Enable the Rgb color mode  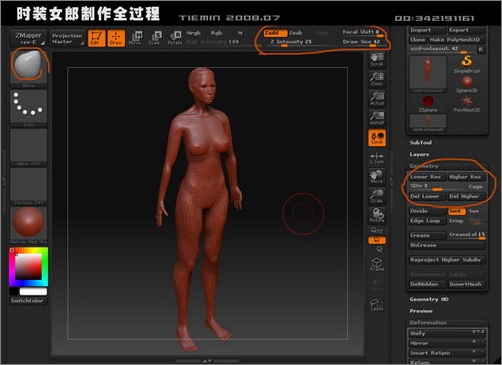click(x=216, y=33)
